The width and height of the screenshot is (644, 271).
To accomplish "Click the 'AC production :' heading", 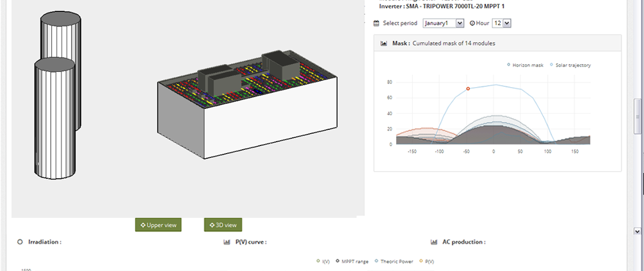I will point(463,242).
